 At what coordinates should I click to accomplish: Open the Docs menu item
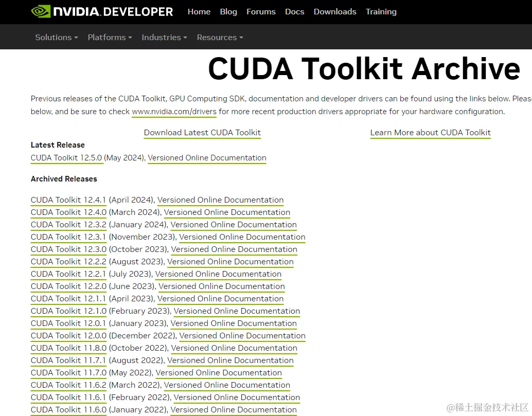(x=294, y=11)
